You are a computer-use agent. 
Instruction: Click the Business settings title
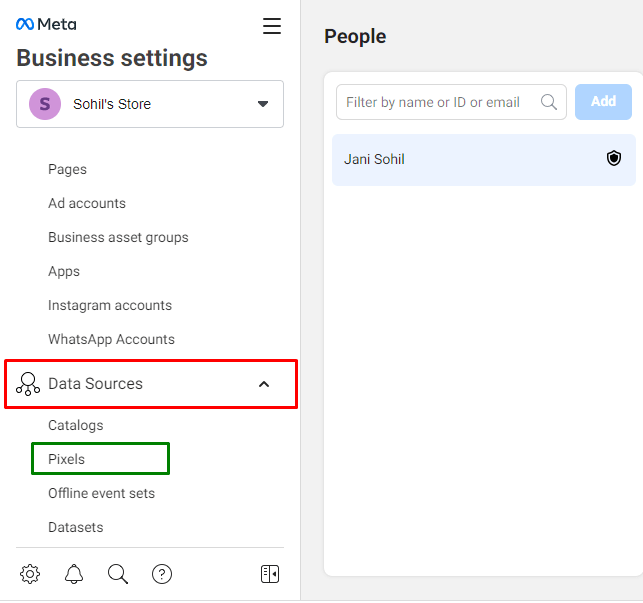coord(112,58)
